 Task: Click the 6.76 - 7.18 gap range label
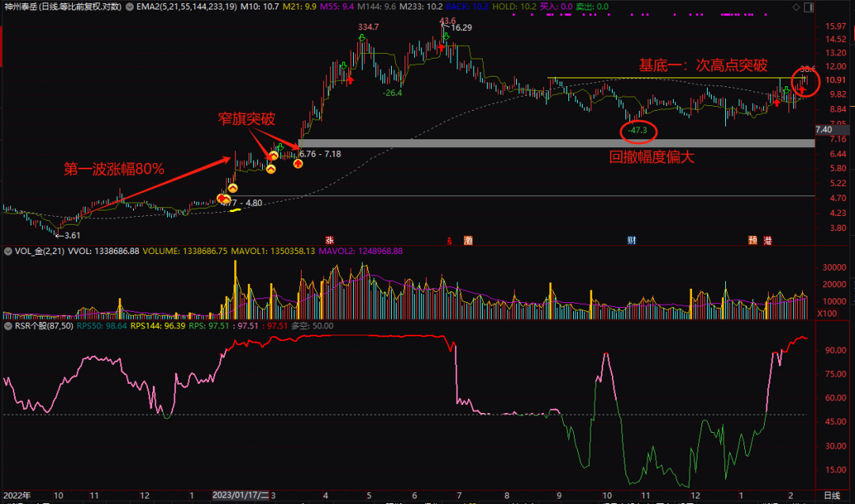pos(321,154)
